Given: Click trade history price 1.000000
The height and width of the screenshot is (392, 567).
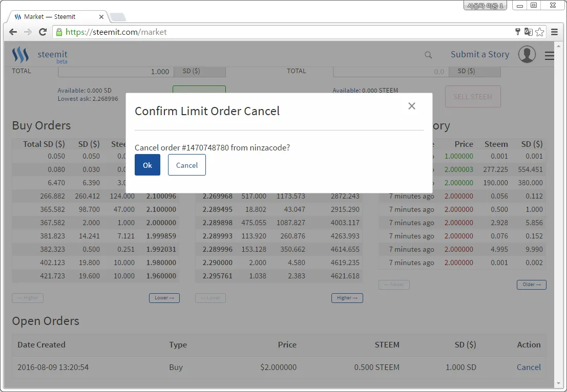Looking at the screenshot, I should pos(458,156).
